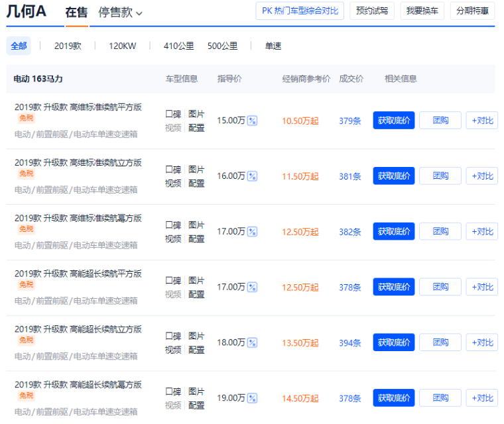
Task: Open 394条 transaction prices
Action: [350, 343]
